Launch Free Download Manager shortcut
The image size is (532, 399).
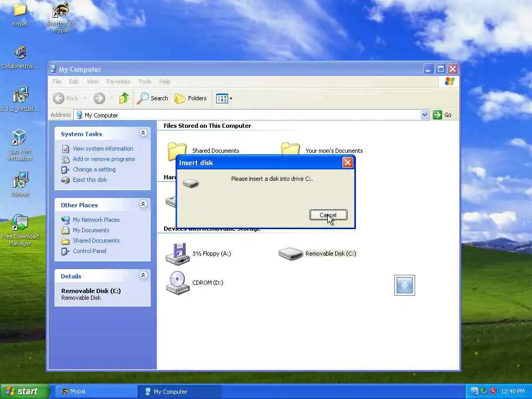[20, 230]
